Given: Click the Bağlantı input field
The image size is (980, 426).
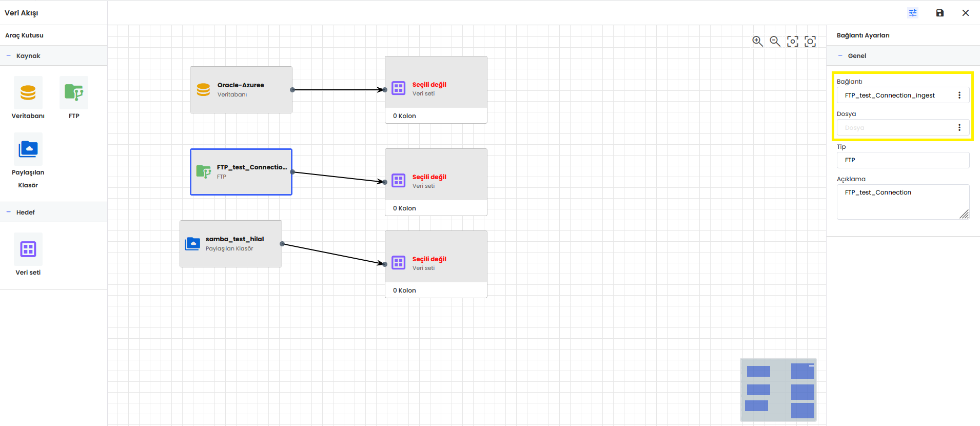Looking at the screenshot, I should pyautogui.click(x=903, y=95).
